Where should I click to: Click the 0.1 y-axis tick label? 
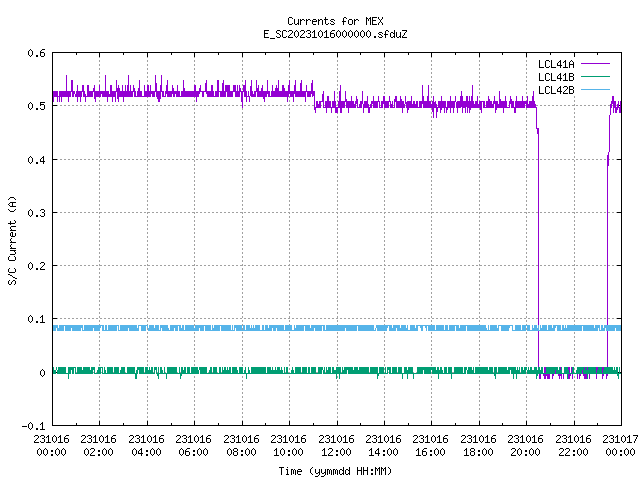(36, 319)
